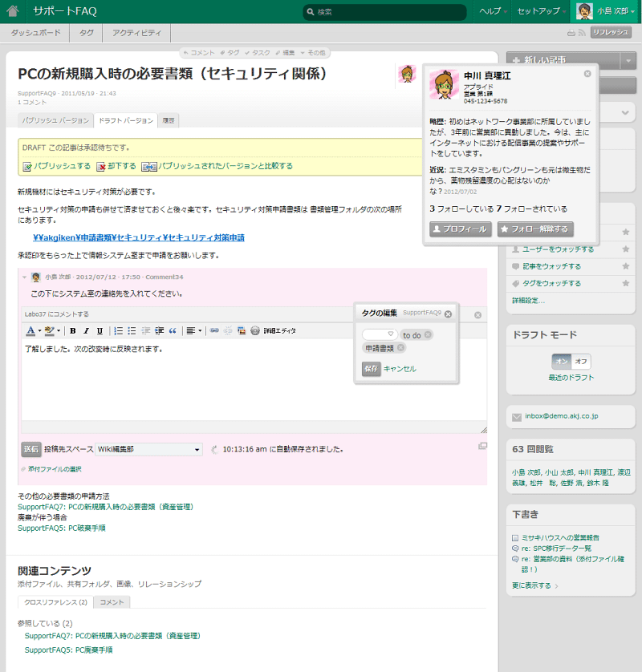Click the insert link icon in the editor
The height and width of the screenshot is (672, 642).
coord(214,330)
